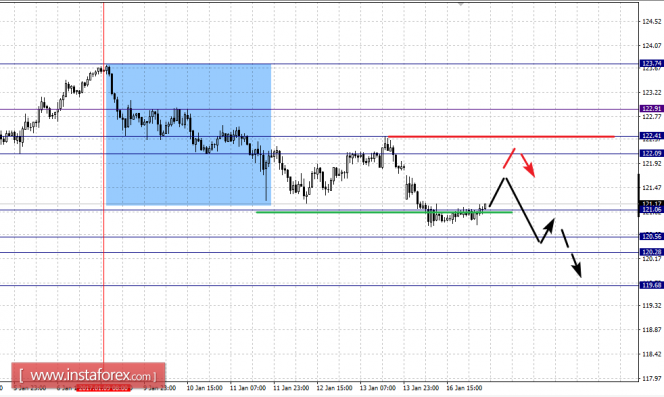The width and height of the screenshot is (664, 397).
Task: Select the blue shaded rectangle area
Action: 188,135
